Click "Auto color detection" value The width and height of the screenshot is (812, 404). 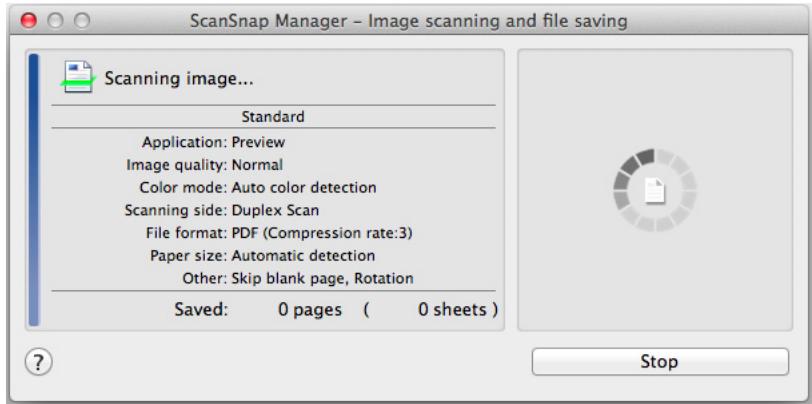tap(304, 187)
